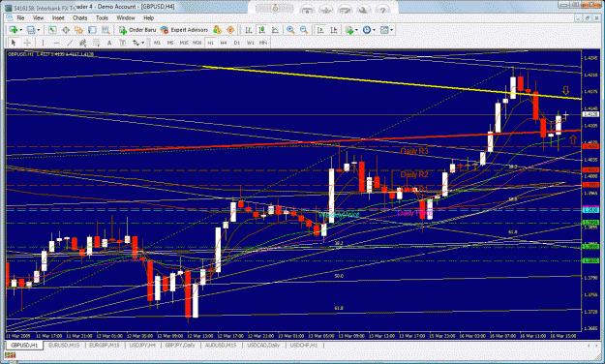Viewport: 605px width, 364px height.
Task: Open the Templates icon
Action: 384,30
